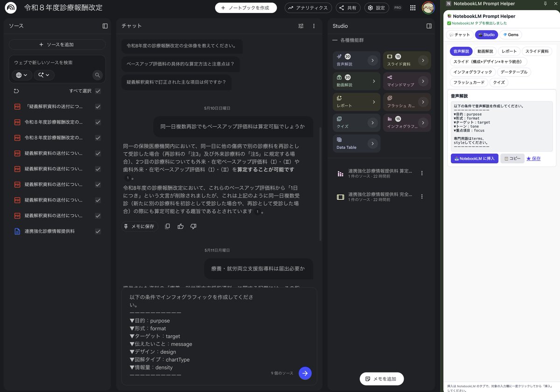The width and height of the screenshot is (560, 392).
Task: Click ウェブで新しいソースを検索 input field
Action: click(x=57, y=63)
